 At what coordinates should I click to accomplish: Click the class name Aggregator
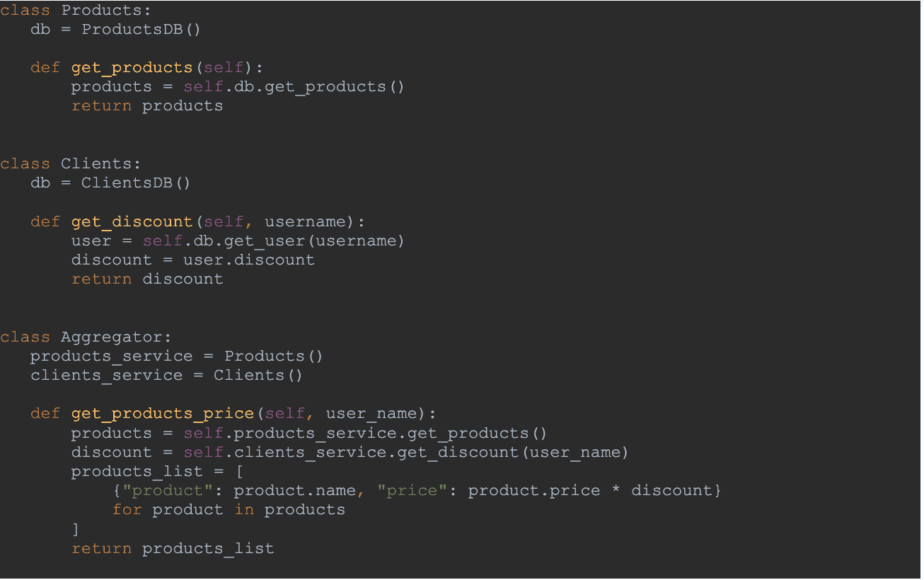point(111,337)
